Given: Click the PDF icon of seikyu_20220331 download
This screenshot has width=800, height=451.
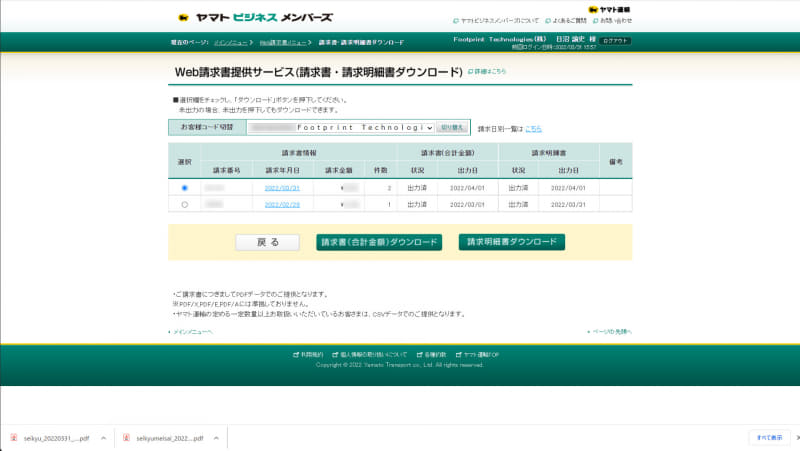Looking at the screenshot, I should (14, 438).
